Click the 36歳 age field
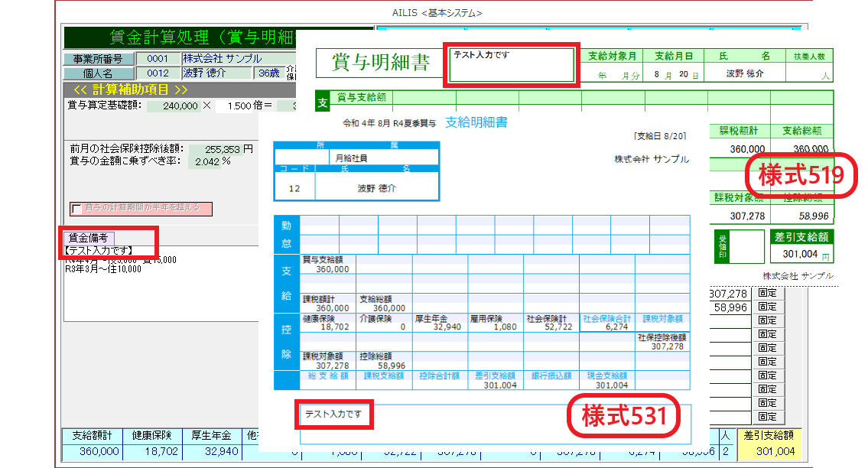Screen dimensions: 868x468 (x=268, y=73)
